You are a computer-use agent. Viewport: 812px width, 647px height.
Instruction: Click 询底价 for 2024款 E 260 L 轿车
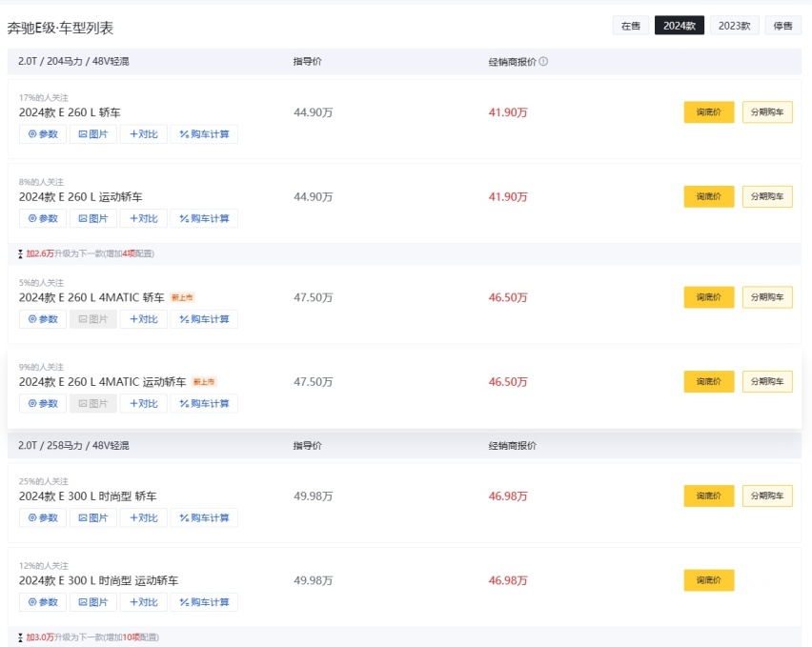pos(708,112)
